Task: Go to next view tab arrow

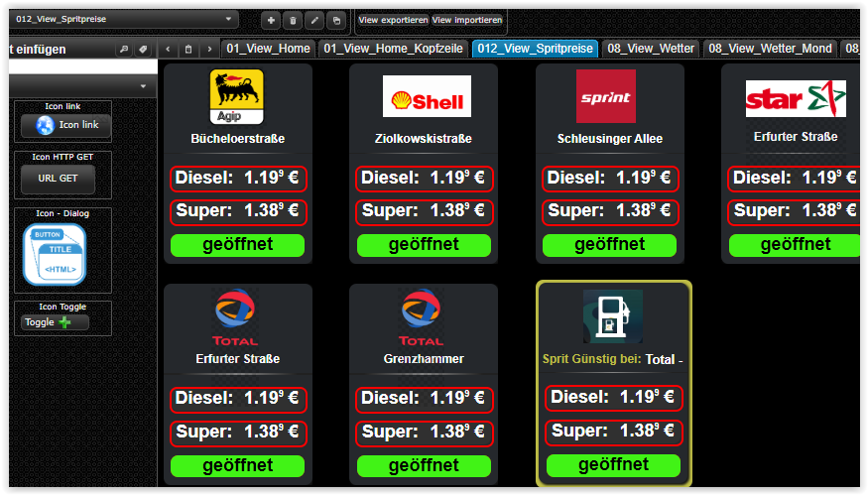Action: pyautogui.click(x=209, y=49)
